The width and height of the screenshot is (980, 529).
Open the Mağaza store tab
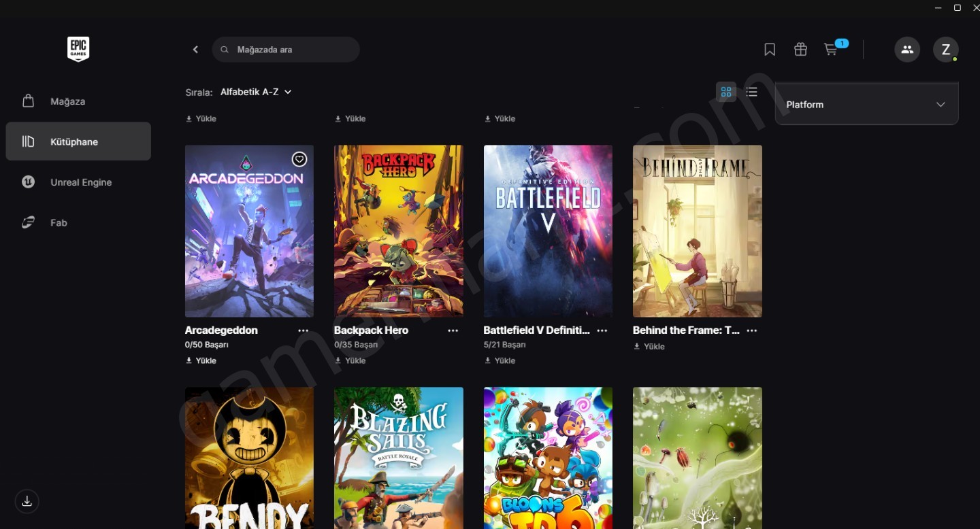(x=78, y=101)
